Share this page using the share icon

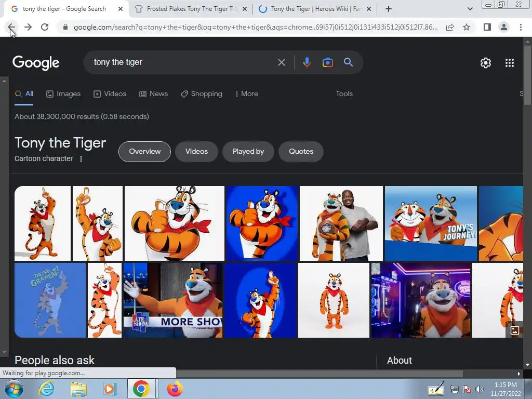pyautogui.click(x=450, y=27)
